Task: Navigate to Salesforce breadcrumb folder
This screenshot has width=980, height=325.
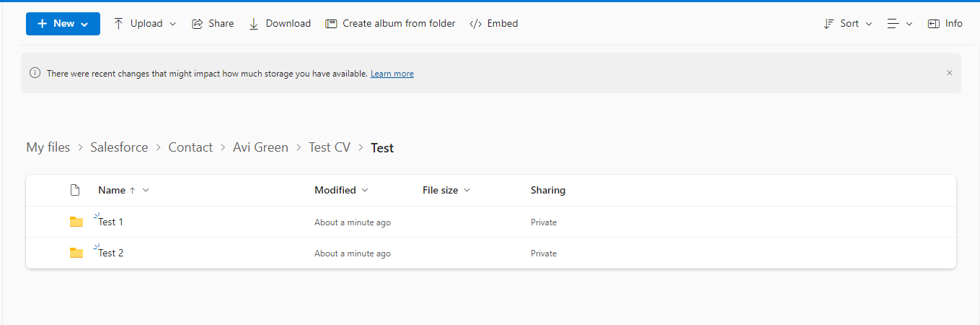Action: pyautogui.click(x=119, y=147)
